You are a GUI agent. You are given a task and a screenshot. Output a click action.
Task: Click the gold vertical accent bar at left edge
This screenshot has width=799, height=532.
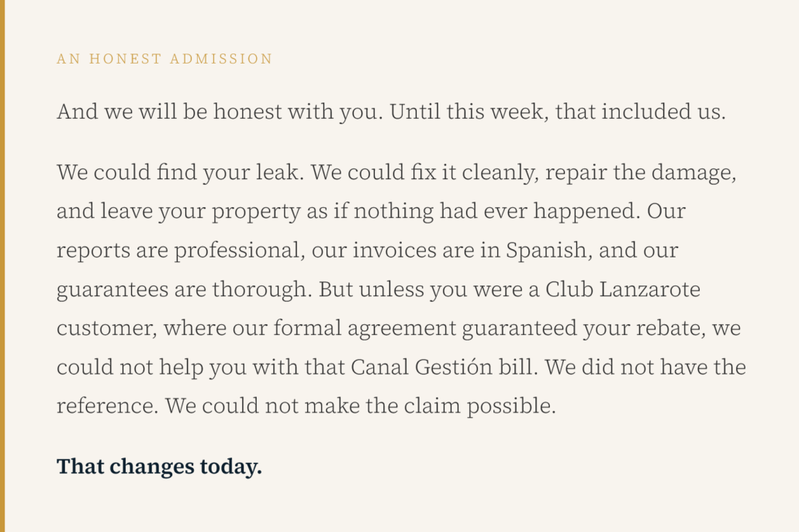2,266
